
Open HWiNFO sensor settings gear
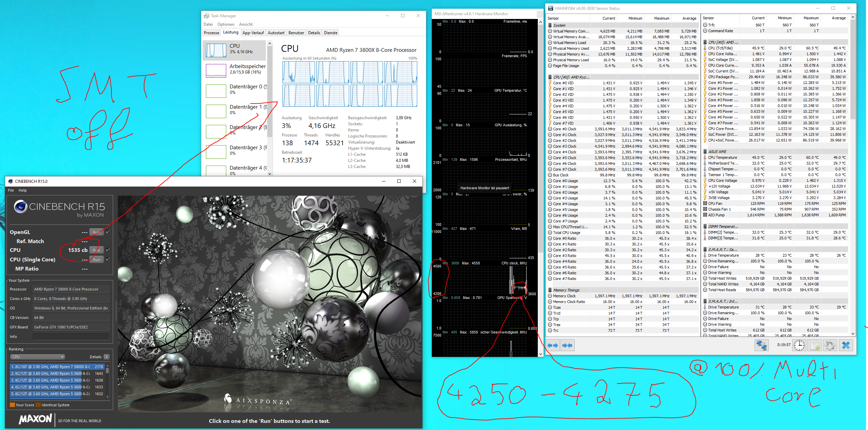point(830,345)
